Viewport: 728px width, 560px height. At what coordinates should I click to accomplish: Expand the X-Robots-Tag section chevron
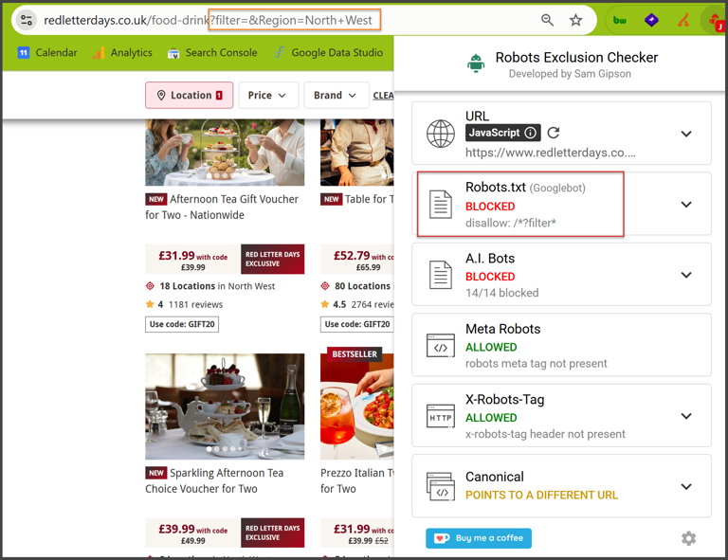point(686,416)
